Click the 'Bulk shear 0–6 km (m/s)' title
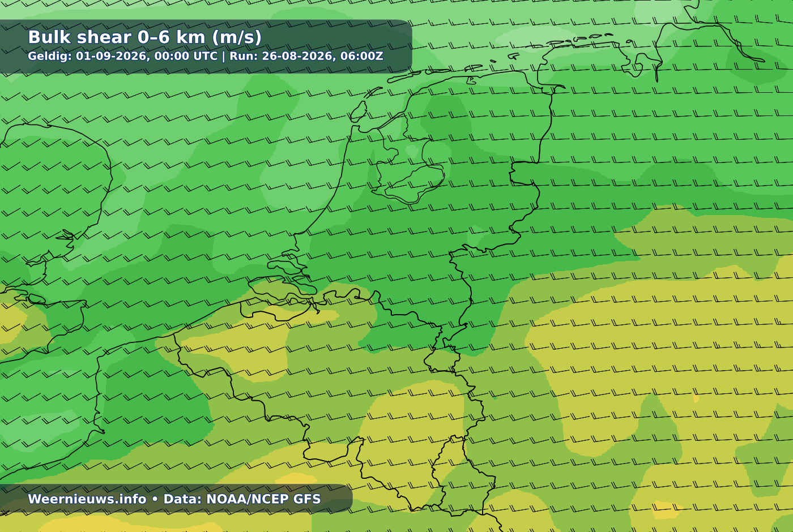Viewport: 793px width, 532px height. (145, 37)
